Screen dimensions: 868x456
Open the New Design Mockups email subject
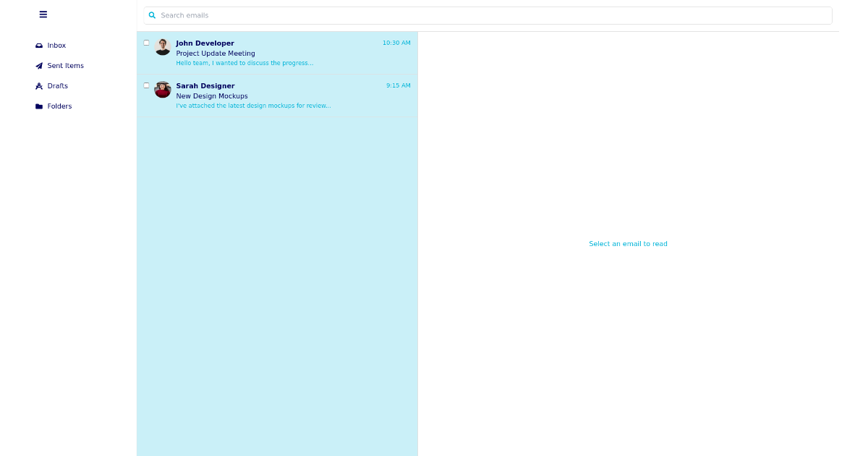click(x=212, y=96)
